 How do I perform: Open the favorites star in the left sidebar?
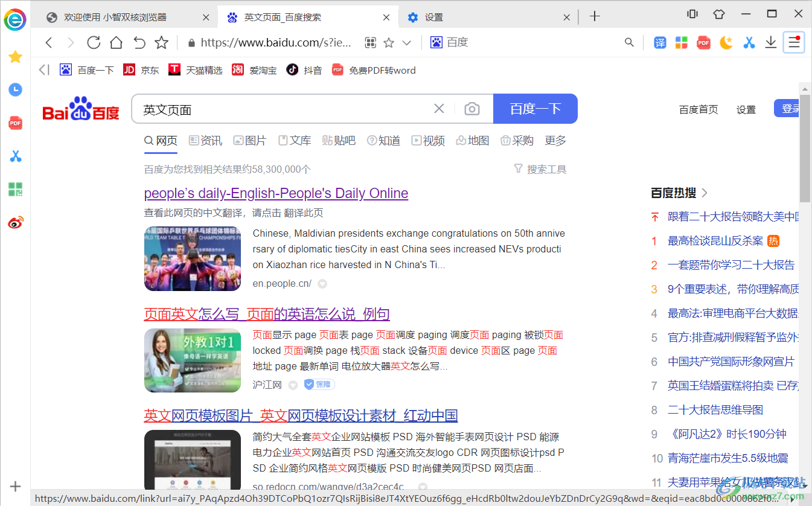pyautogui.click(x=15, y=57)
